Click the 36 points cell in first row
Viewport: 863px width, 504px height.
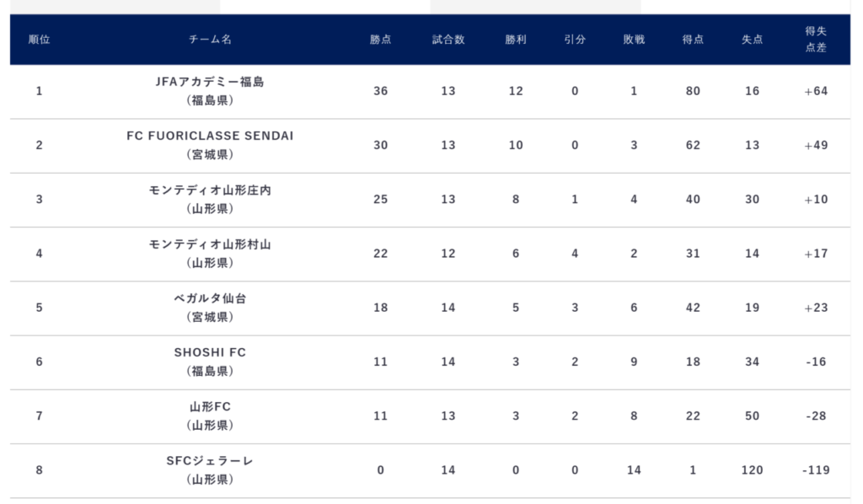point(380,91)
